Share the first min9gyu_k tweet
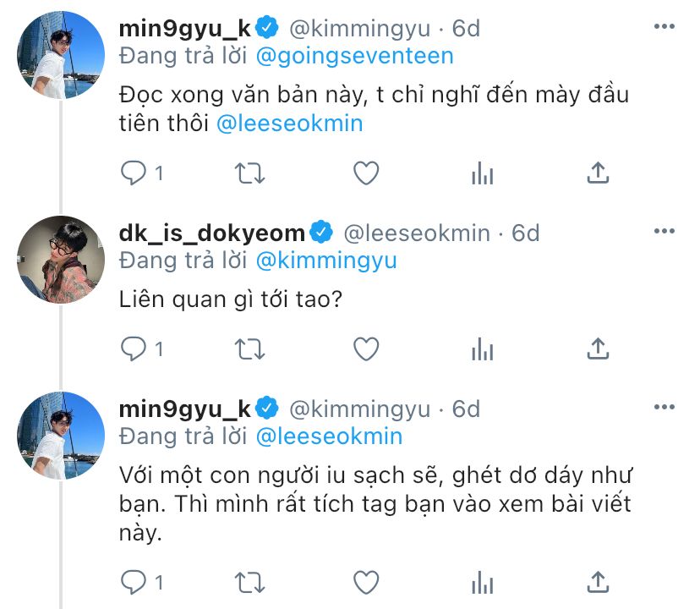The height and width of the screenshot is (609, 700). (598, 173)
